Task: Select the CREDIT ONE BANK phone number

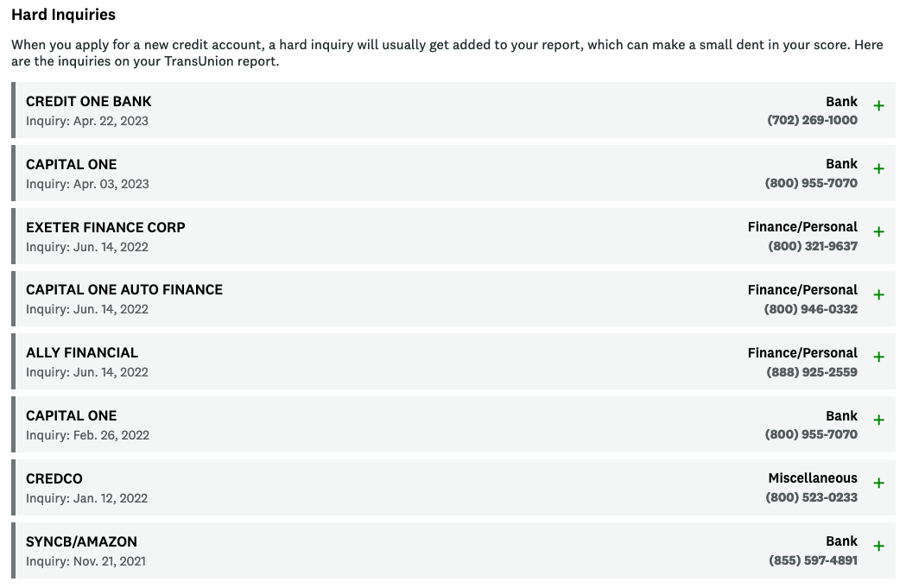Action: click(812, 120)
